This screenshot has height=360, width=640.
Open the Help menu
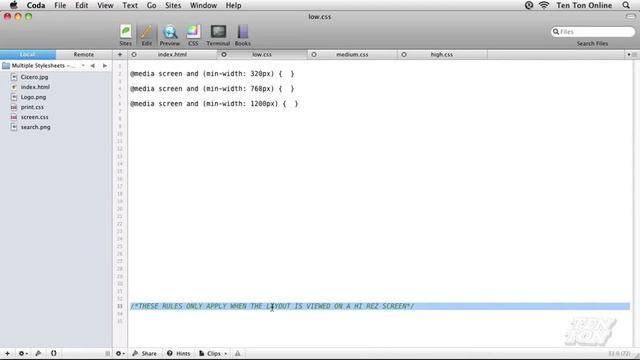[x=233, y=5]
